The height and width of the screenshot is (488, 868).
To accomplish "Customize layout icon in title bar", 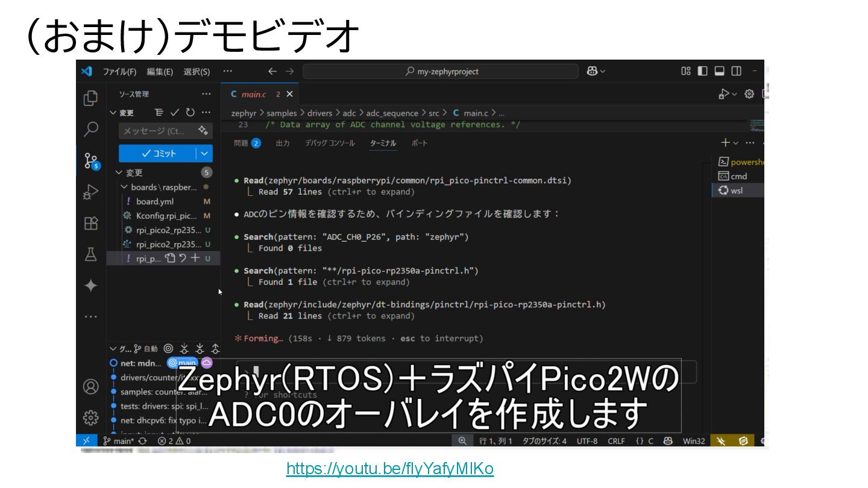I will (686, 71).
